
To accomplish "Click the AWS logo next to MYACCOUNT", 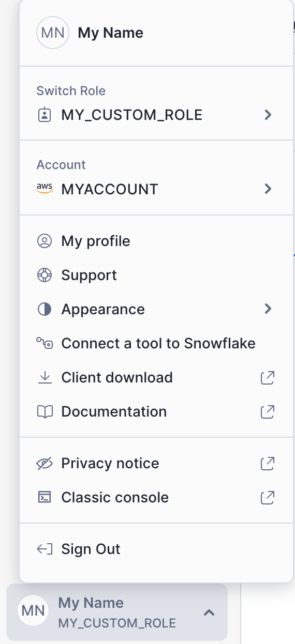I will click(x=45, y=189).
